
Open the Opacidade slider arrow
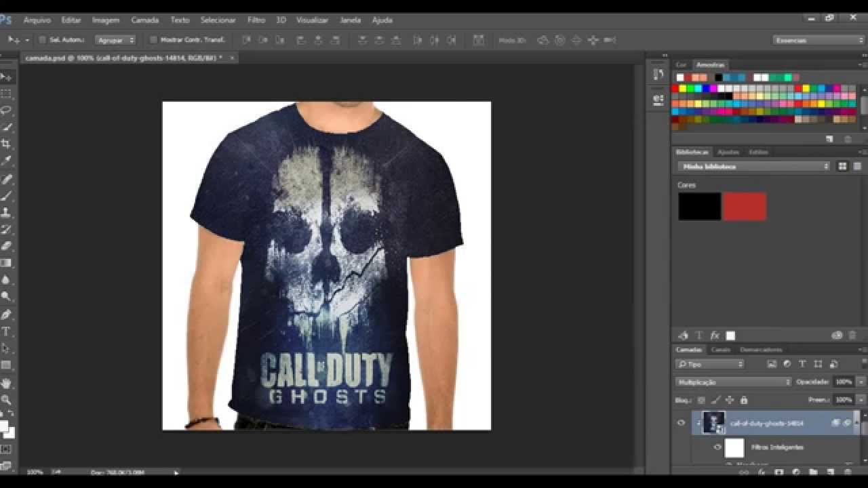click(x=861, y=382)
